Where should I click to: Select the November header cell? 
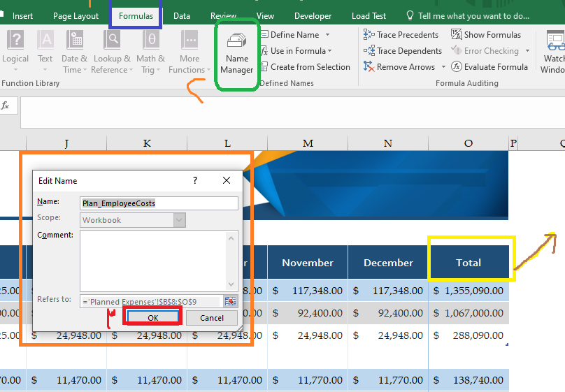point(308,263)
